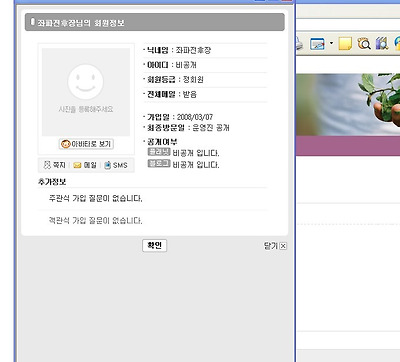Click the monkey avatar icon
The image size is (400, 362).
point(66,144)
